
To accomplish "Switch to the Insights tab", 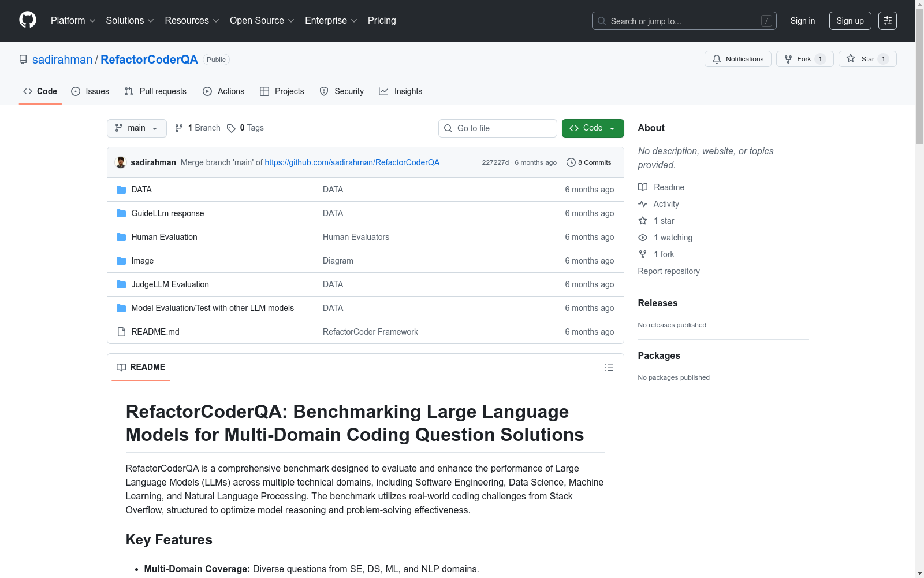I will [x=401, y=91].
